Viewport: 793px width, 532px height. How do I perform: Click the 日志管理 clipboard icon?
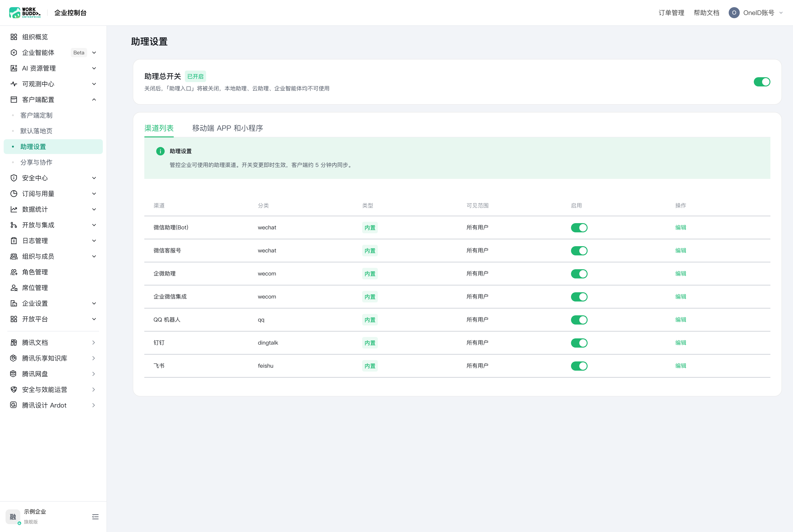tap(14, 241)
